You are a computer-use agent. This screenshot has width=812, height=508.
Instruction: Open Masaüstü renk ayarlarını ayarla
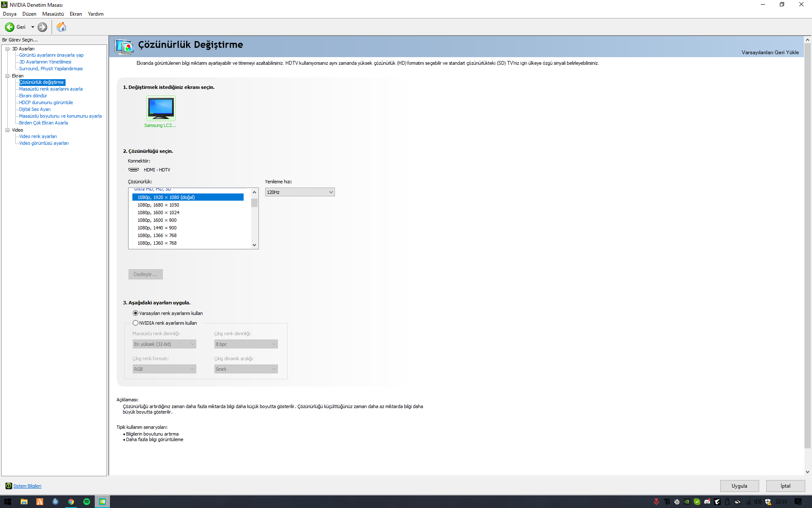point(51,89)
